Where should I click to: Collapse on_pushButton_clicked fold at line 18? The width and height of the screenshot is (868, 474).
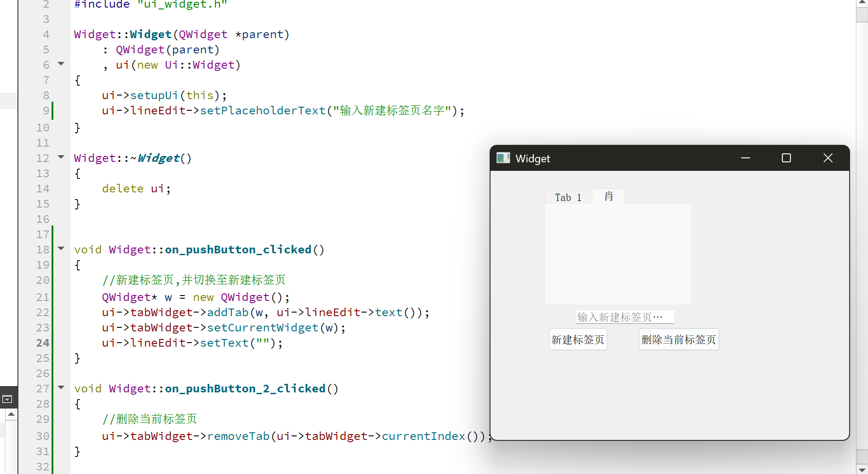point(61,248)
